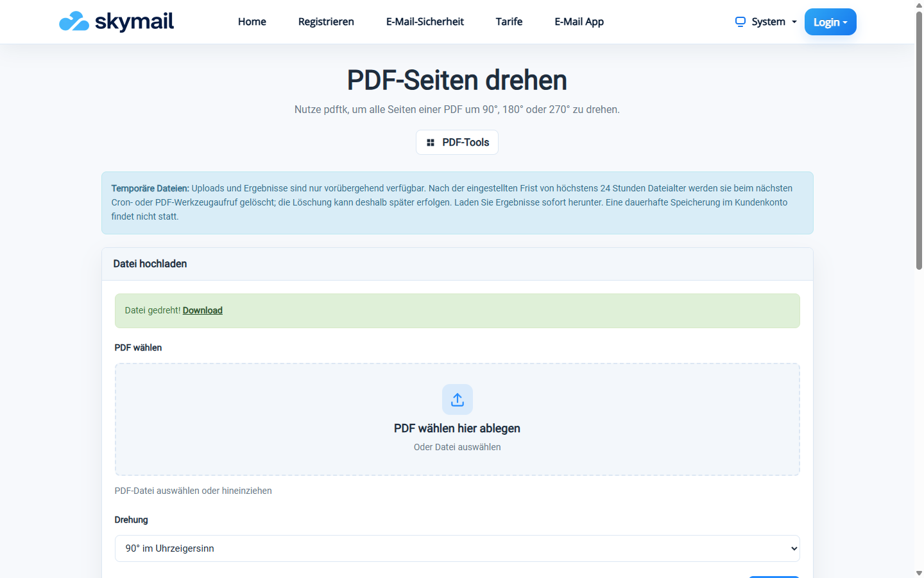Click the 'PDF-Seiten drehen' heading
This screenshot has width=924, height=578.
458,80
